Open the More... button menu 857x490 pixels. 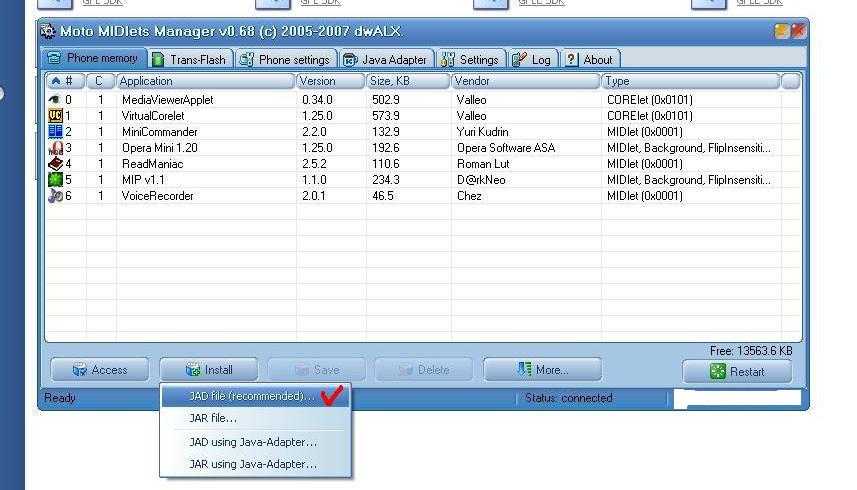click(x=543, y=370)
